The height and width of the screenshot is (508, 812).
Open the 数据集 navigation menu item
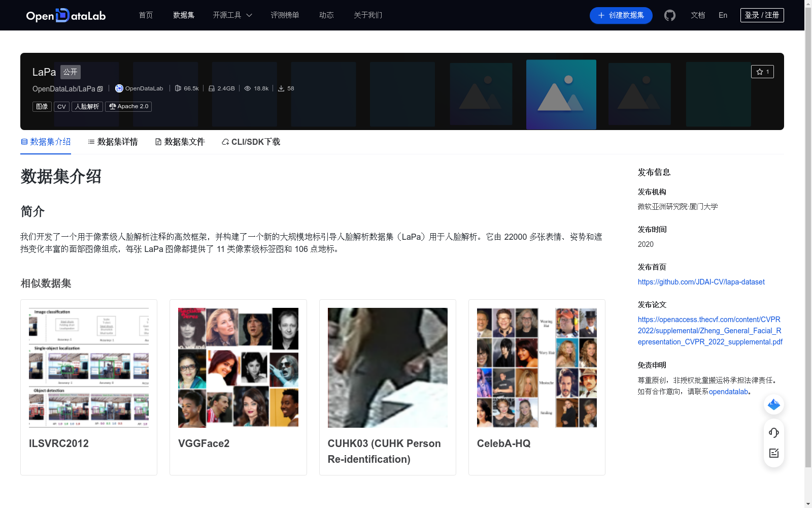pyautogui.click(x=183, y=15)
